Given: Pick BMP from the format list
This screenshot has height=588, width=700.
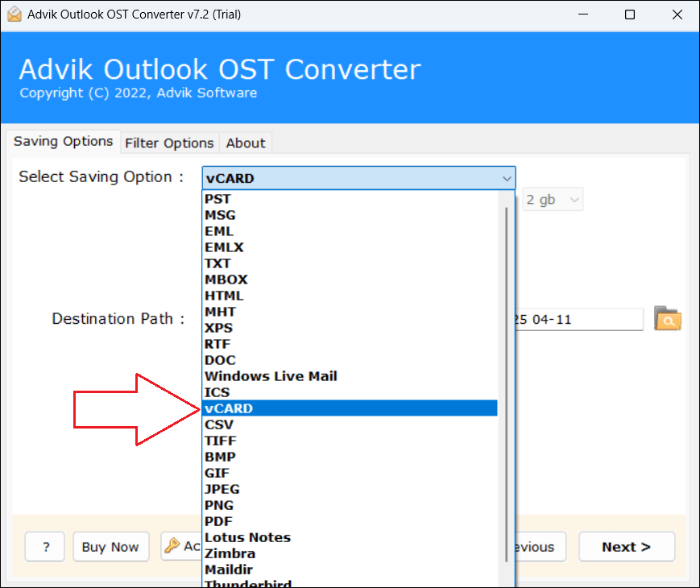Looking at the screenshot, I should [x=350, y=457].
